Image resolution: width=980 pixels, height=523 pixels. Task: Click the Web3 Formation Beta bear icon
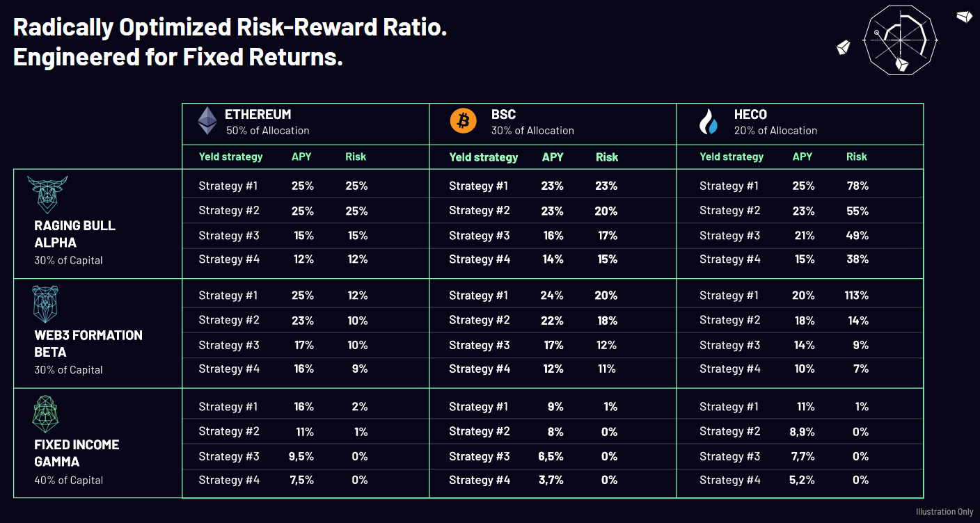coord(45,304)
